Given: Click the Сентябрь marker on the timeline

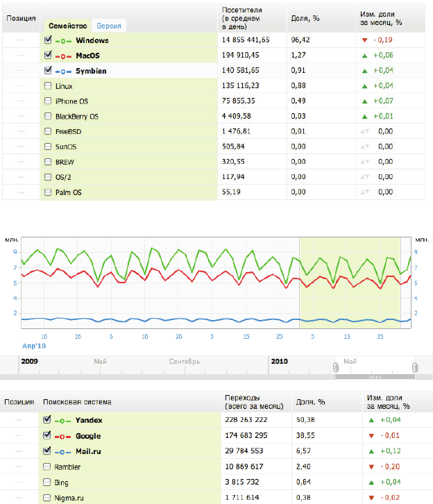Looking at the screenshot, I should [184, 362].
